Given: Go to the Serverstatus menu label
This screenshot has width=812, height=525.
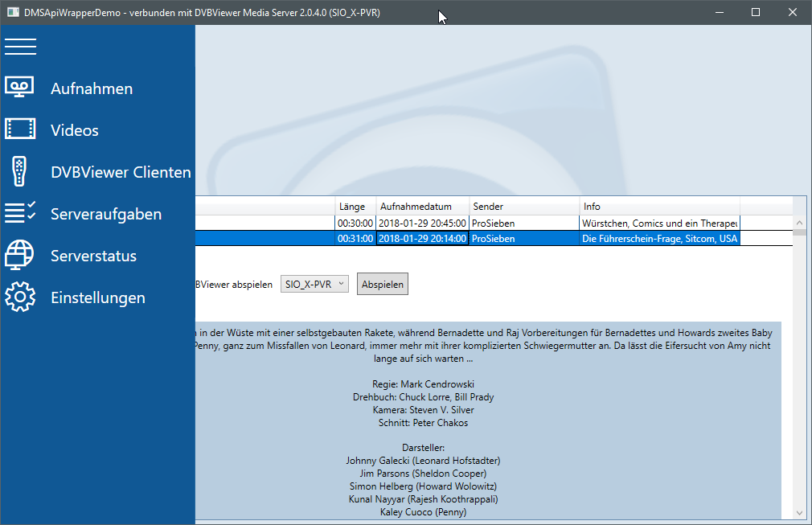Looking at the screenshot, I should tap(93, 256).
